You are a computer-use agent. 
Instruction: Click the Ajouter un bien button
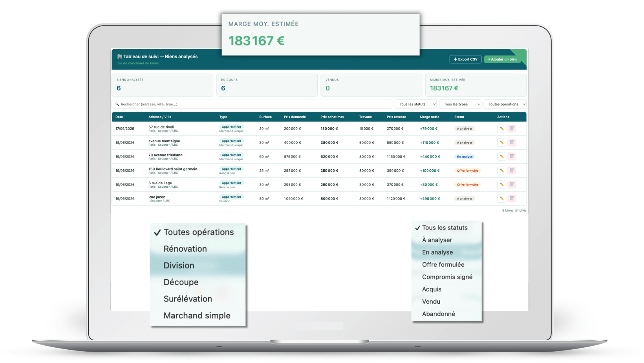pos(502,59)
